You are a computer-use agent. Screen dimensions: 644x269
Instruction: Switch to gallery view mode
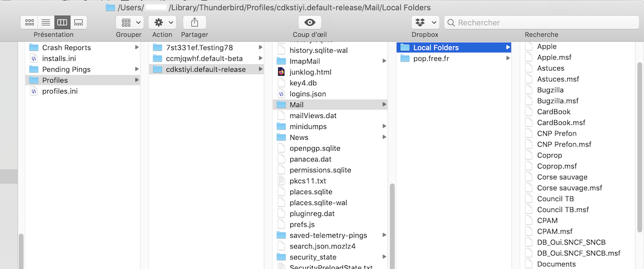point(78,22)
